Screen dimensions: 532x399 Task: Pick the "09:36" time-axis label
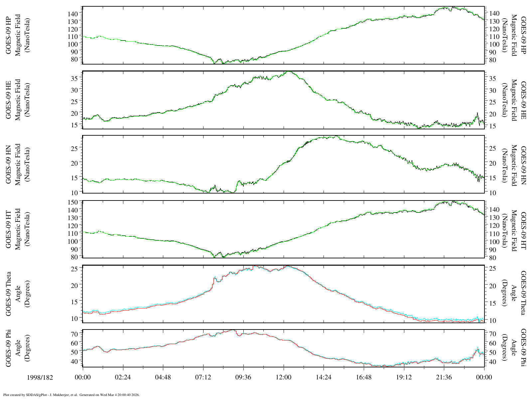pos(243,377)
